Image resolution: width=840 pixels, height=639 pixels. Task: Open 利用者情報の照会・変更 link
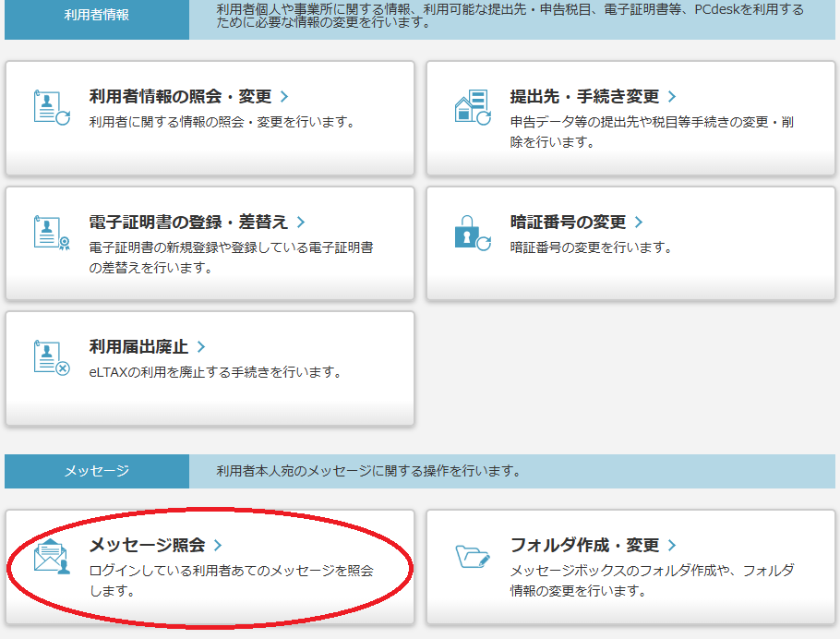click(x=180, y=96)
